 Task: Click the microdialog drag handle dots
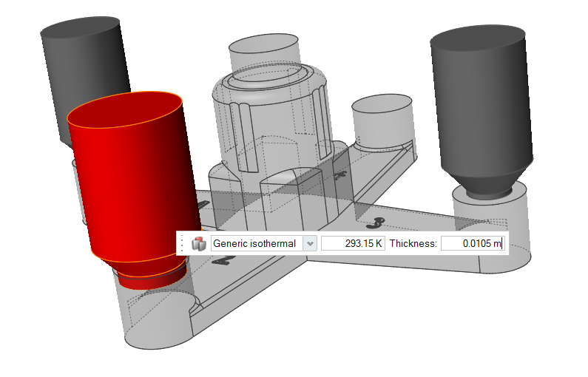pyautogui.click(x=183, y=244)
